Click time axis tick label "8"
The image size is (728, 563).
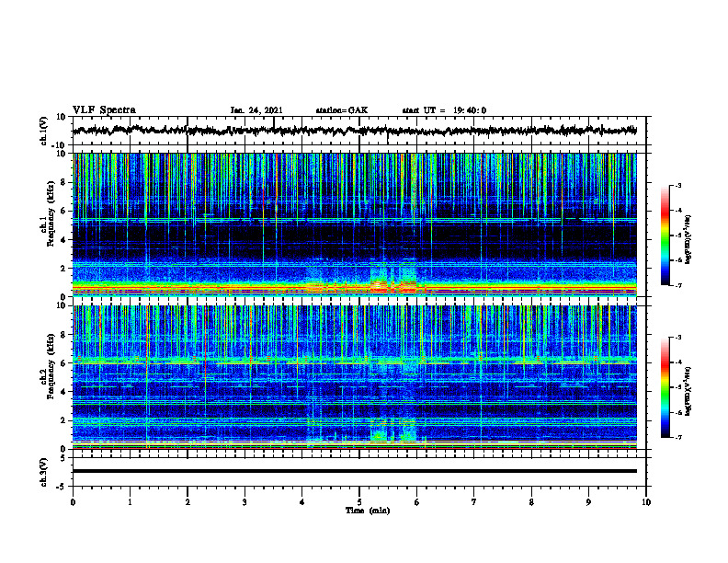tap(531, 502)
